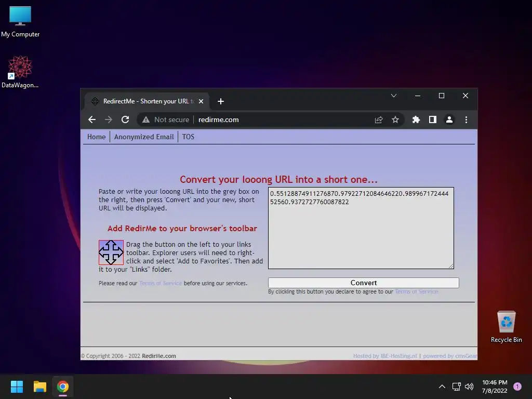The width and height of the screenshot is (532, 399).
Task: Open Terms of Service link under Convert
Action: pyautogui.click(x=417, y=291)
